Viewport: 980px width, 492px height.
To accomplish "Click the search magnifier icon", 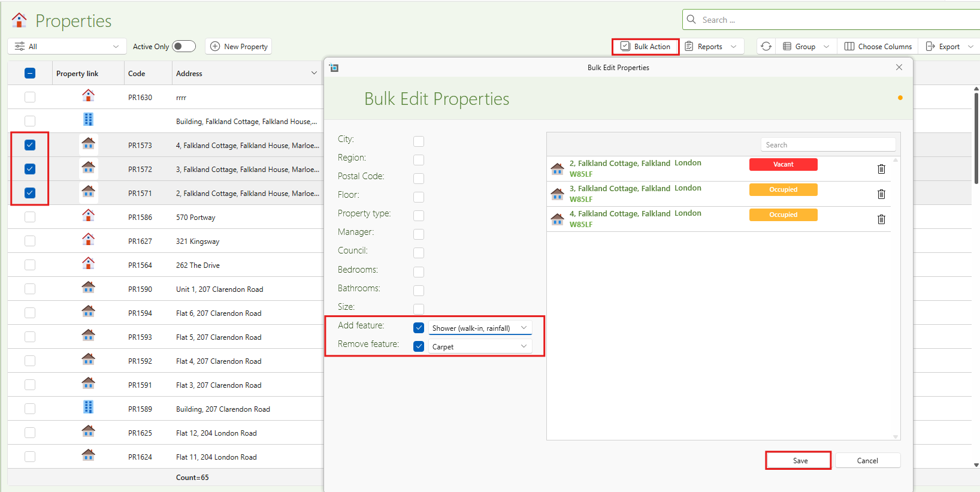I will point(691,19).
